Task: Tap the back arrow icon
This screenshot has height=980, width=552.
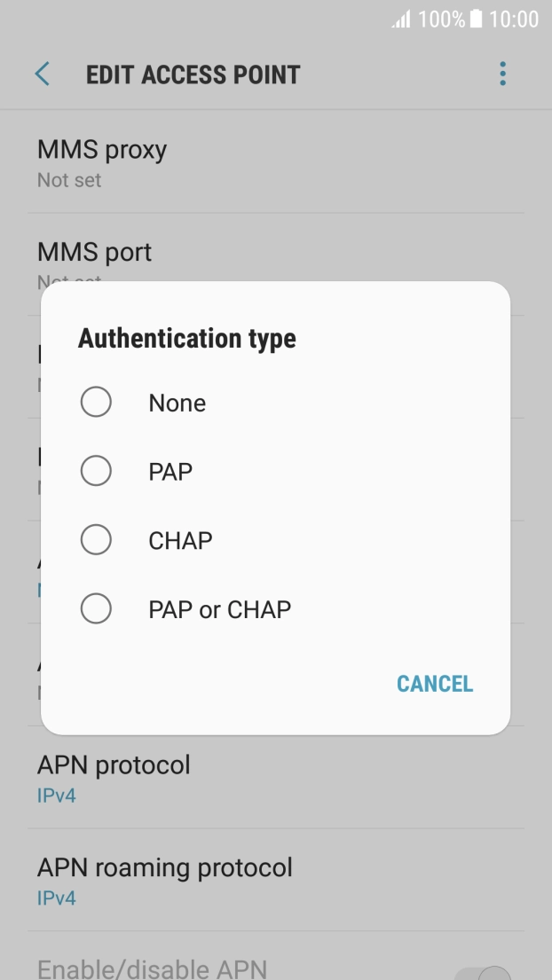Action: coord(42,74)
